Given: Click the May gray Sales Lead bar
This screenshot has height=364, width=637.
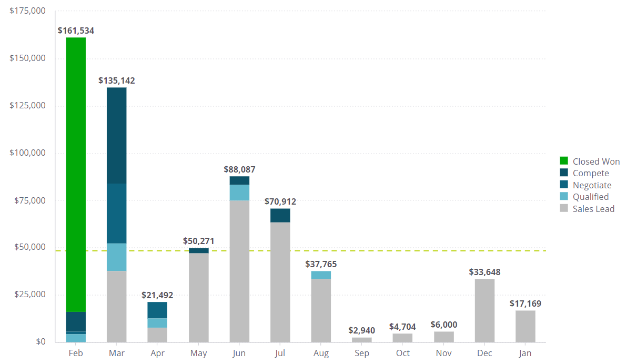Looking at the screenshot, I should (198, 297).
